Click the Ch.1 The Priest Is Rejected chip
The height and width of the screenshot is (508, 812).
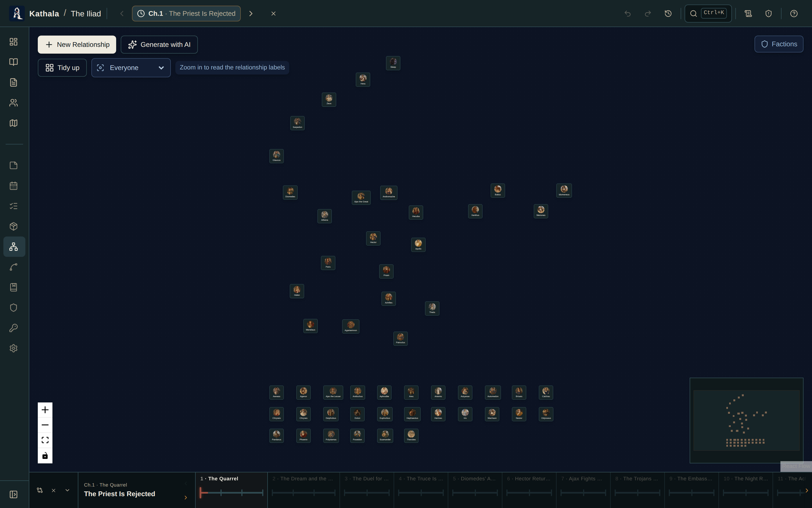point(186,14)
